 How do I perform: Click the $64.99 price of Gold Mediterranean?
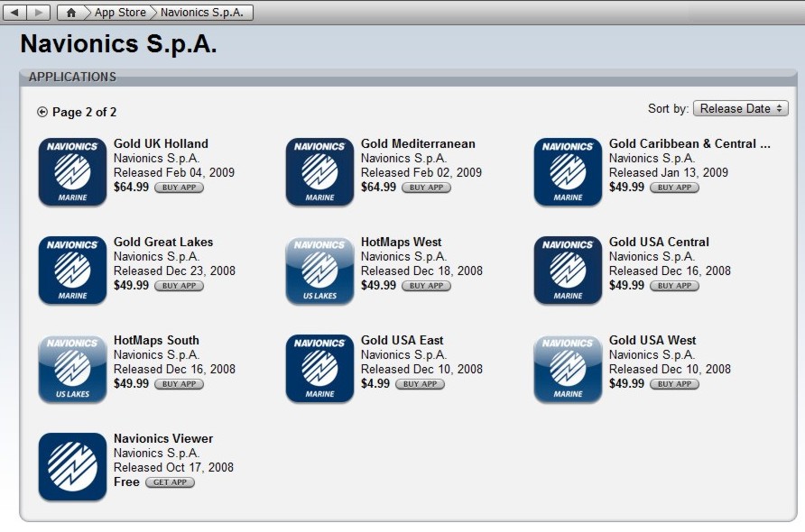[378, 188]
